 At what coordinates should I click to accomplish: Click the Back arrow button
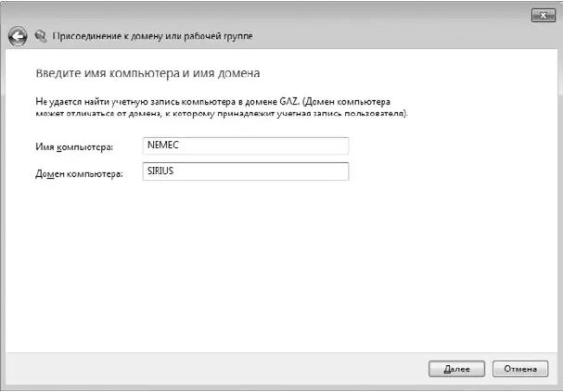click(17, 36)
